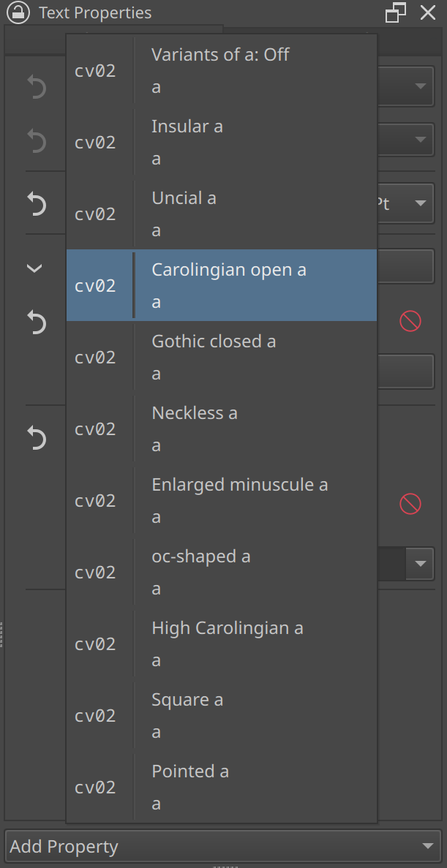Select Gothic closed a from list
This screenshot has width=447, height=868.
(221, 357)
